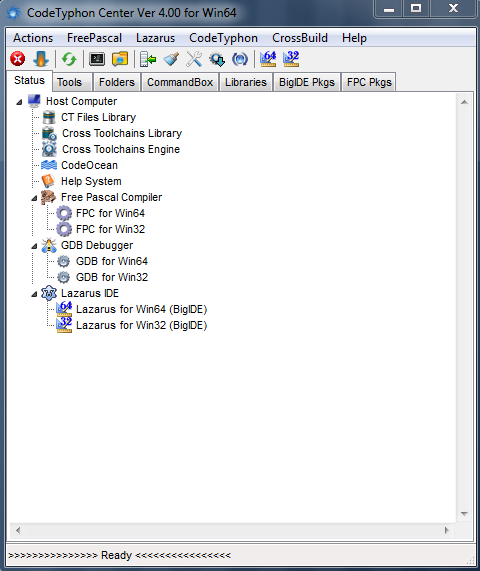This screenshot has width=480, height=571.
Task: Click the vertical scrollbar down arrow
Action: [464, 513]
